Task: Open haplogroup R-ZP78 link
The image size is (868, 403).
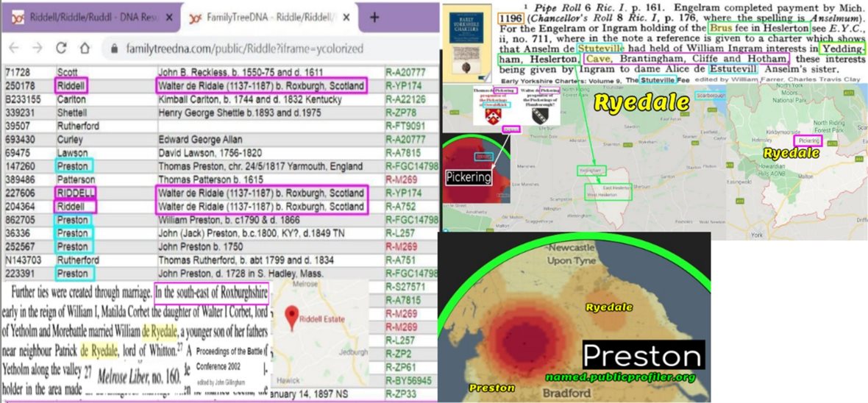Action: [x=402, y=113]
